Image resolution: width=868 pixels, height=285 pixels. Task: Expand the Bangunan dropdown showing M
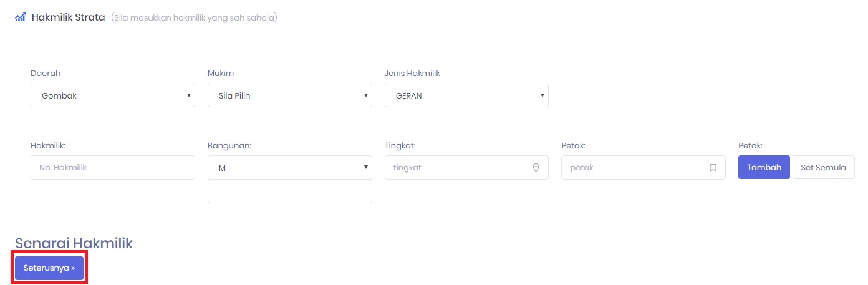[x=289, y=168]
